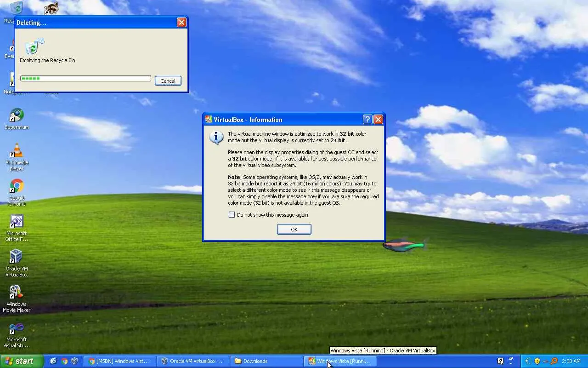588x368 pixels.
Task: Switch to Downloads folder taskbar item
Action: (267, 361)
